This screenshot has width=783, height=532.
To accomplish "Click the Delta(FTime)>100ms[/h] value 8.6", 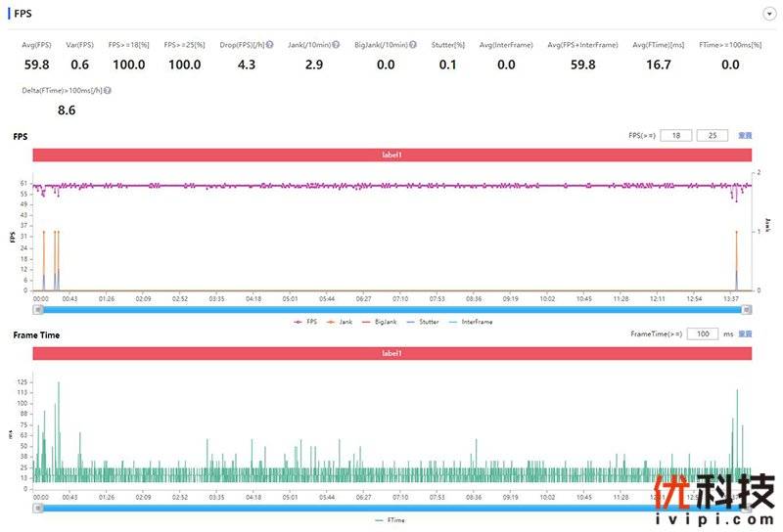I will 67,111.
